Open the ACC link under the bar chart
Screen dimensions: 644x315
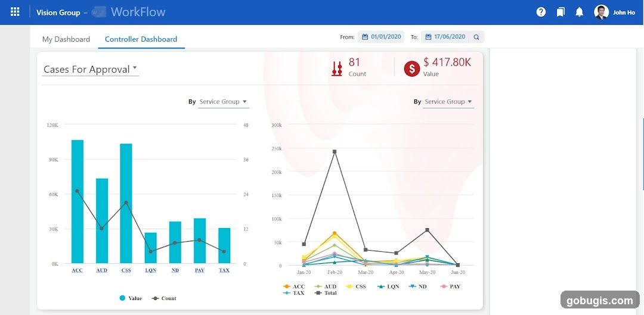coord(77,270)
